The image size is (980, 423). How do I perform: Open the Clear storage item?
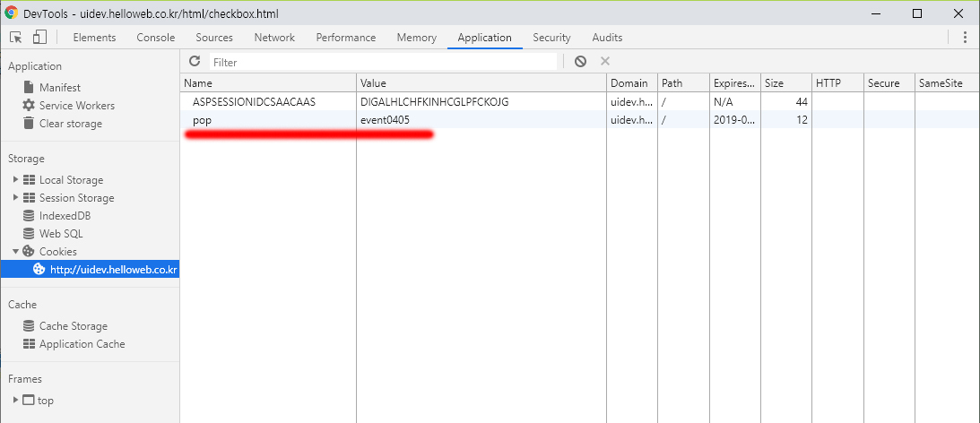71,124
